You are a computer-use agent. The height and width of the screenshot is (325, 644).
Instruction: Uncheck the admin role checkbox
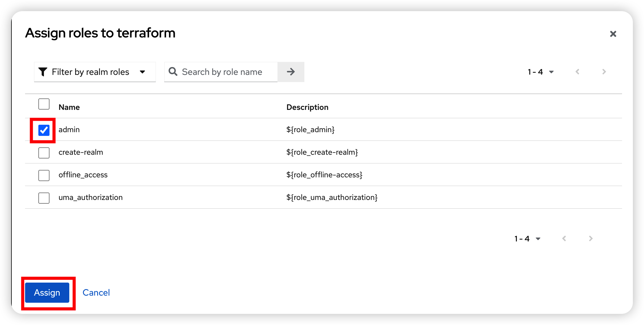44,130
